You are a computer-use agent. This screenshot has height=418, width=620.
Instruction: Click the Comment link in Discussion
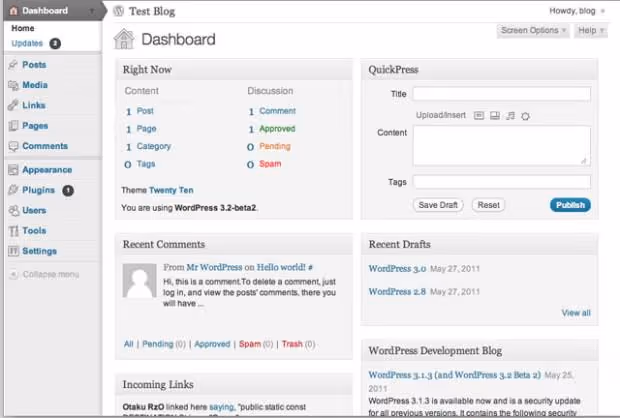click(x=278, y=111)
